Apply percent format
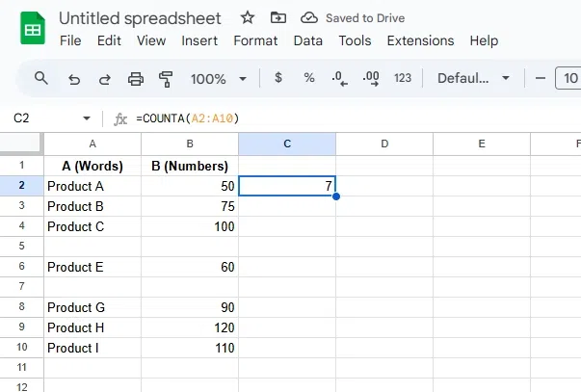 click(x=309, y=78)
